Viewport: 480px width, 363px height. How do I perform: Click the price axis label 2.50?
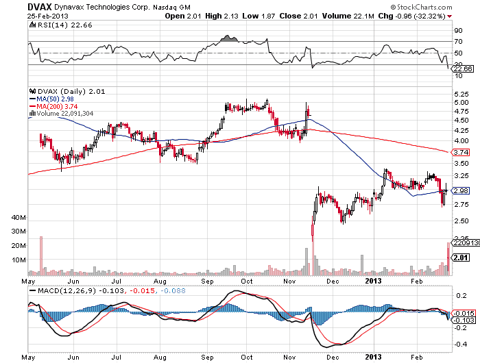point(461,221)
